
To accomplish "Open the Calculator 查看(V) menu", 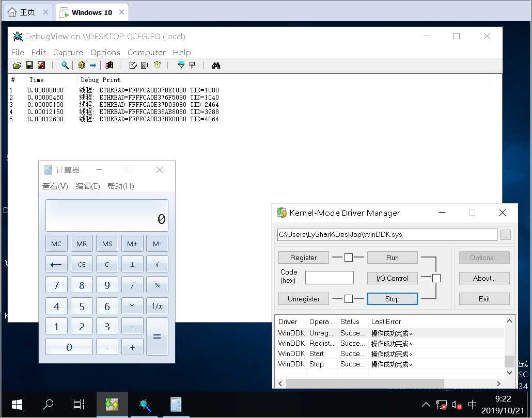I will click(55, 186).
